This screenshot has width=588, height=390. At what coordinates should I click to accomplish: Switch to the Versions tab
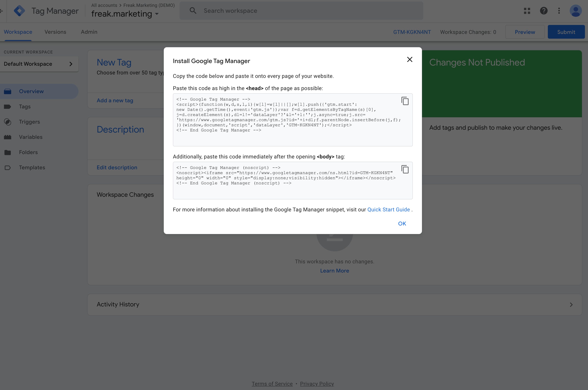pyautogui.click(x=55, y=32)
